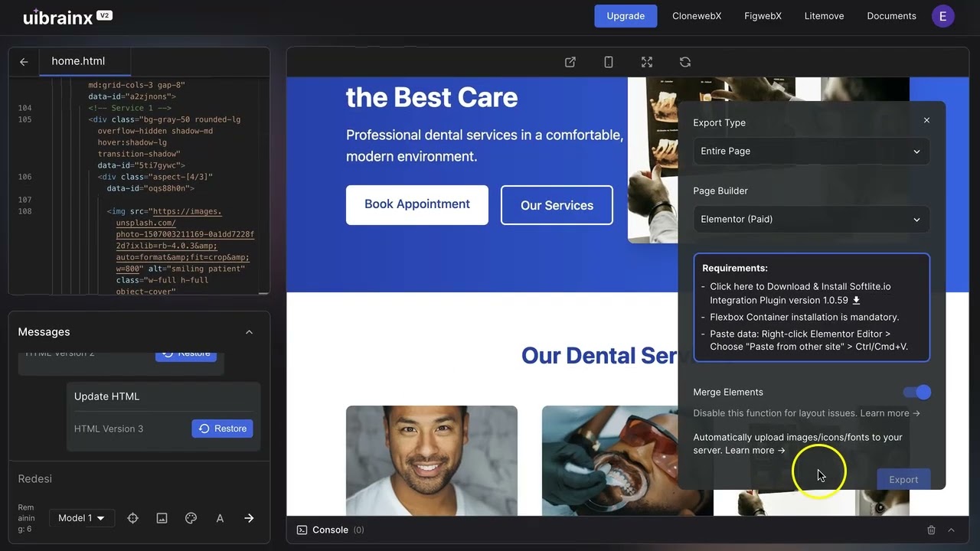This screenshot has height=551, width=980.
Task: Click Book Appointment button in preview
Action: 417,204
